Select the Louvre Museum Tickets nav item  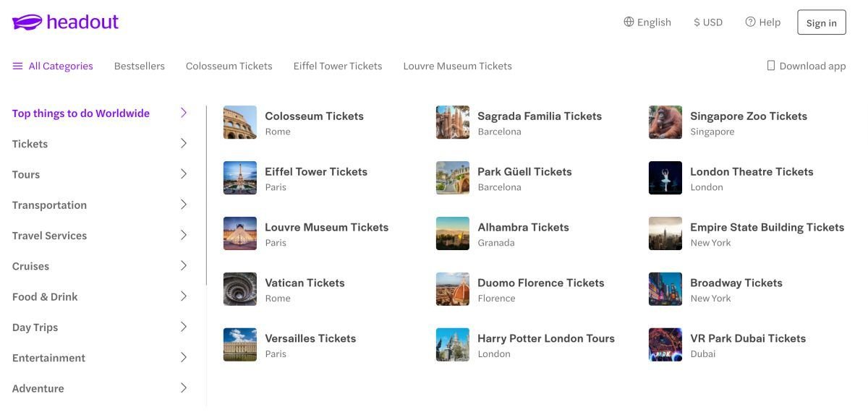(457, 66)
